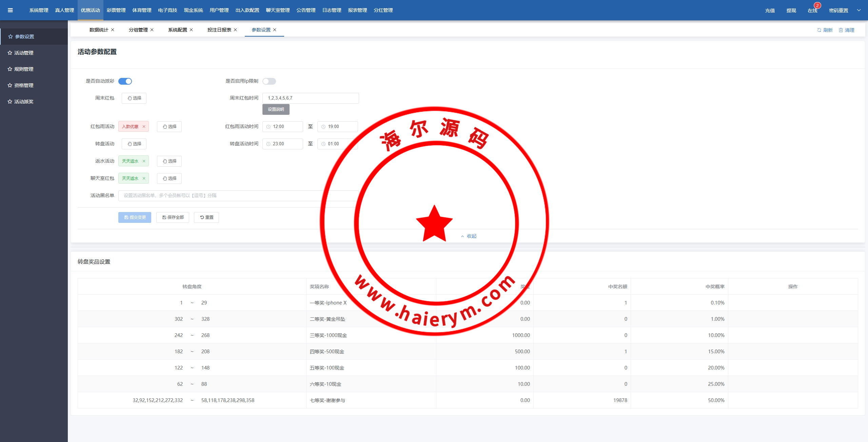
Task: Click the 清理 trash icon
Action: 841,30
